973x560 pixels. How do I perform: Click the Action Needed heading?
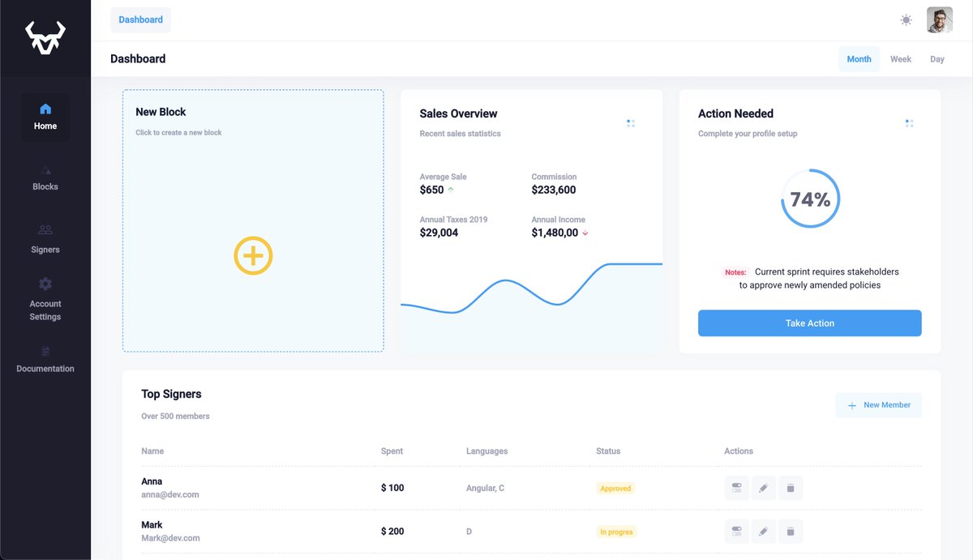735,113
